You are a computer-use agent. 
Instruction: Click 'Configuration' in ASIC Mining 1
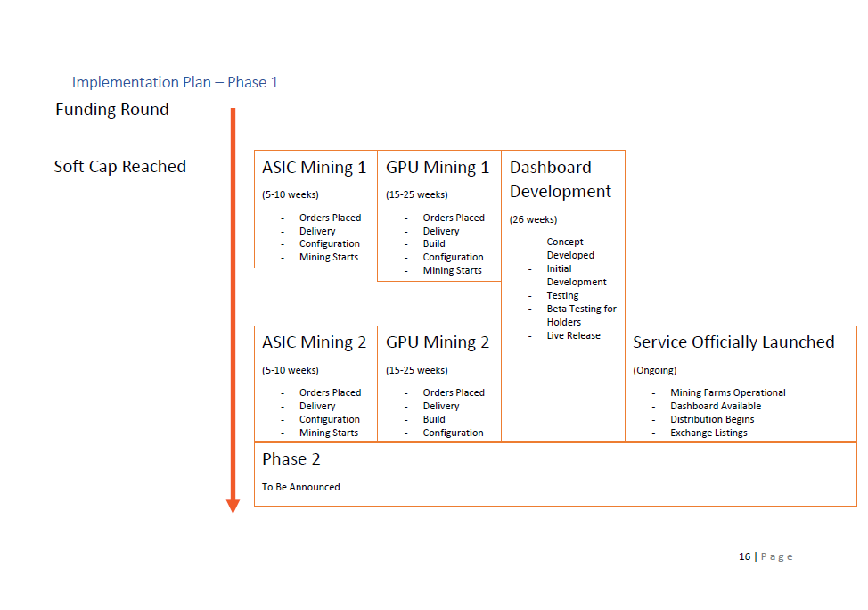[x=330, y=243]
